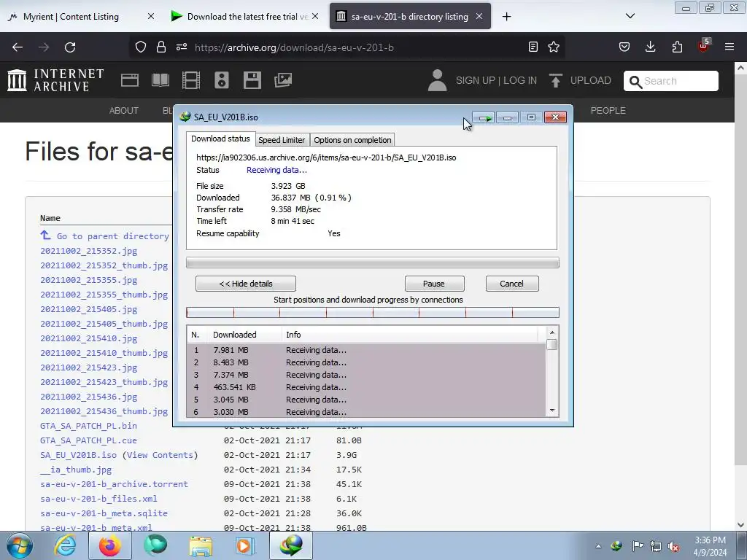
Task: Click the padlock site info icon
Action: [x=161, y=47]
